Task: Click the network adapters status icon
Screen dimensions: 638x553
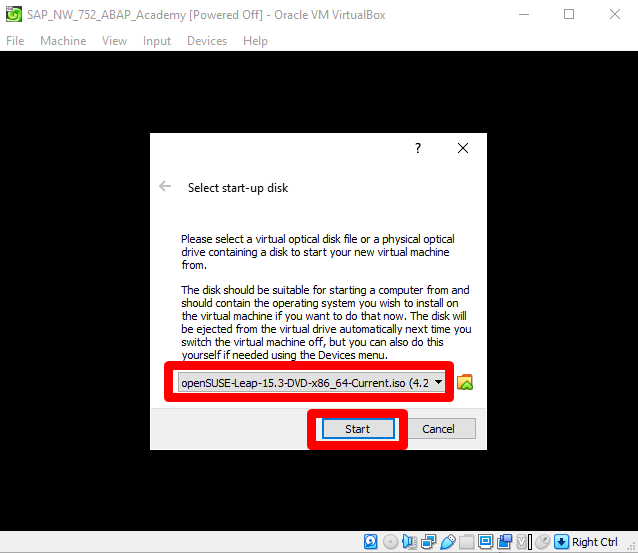Action: pos(428,542)
